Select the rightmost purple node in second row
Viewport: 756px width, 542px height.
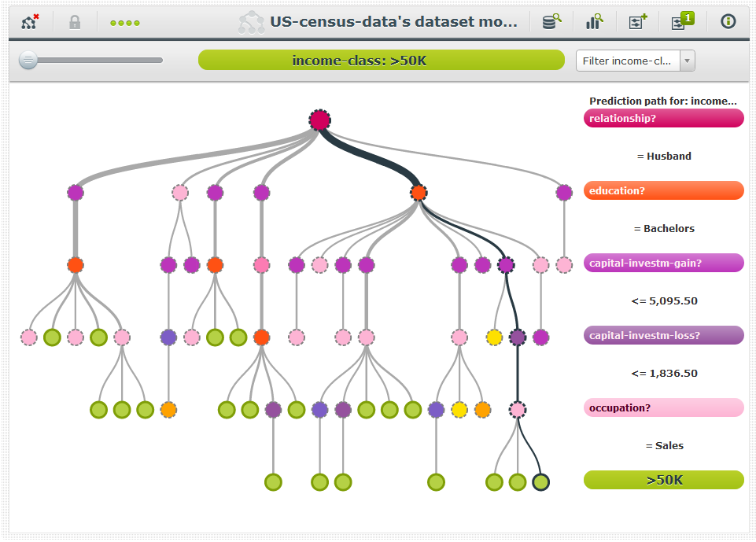point(563,193)
